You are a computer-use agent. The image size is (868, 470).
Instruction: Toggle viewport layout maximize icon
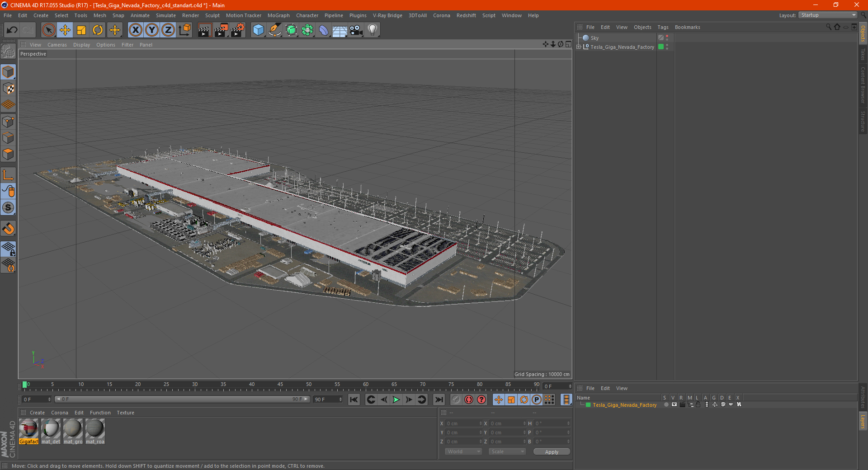pos(568,44)
